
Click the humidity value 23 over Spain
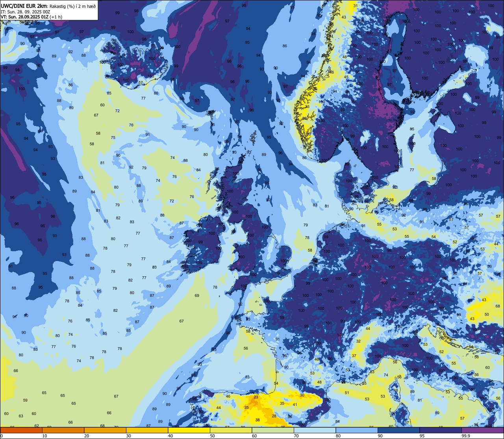point(256,397)
